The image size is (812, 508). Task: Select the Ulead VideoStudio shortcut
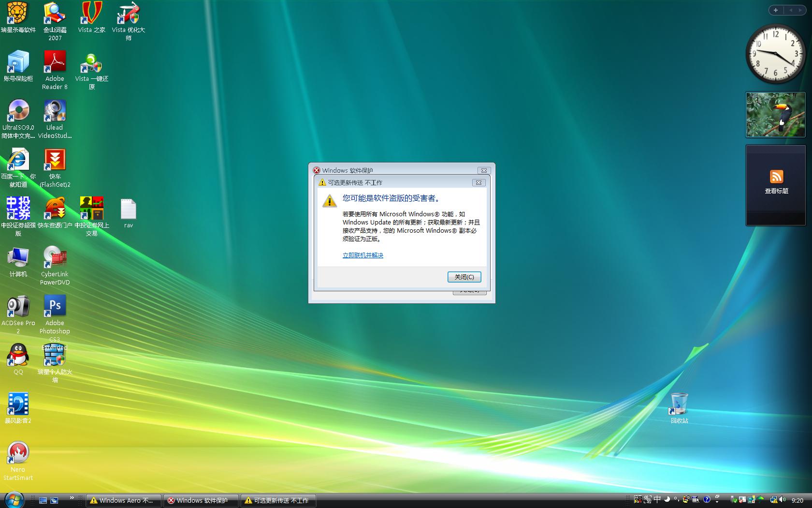click(x=55, y=120)
